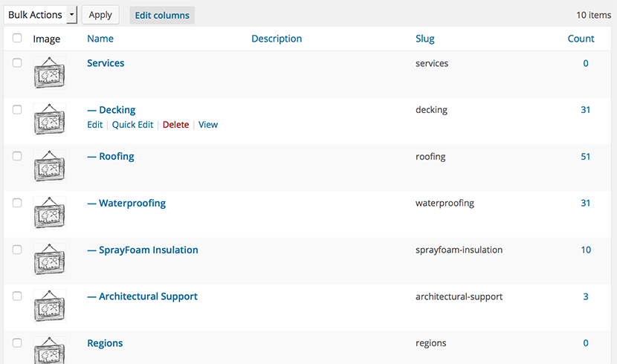Click Edit under Decking
Viewport: 617px width, 364px height.
pyautogui.click(x=95, y=125)
